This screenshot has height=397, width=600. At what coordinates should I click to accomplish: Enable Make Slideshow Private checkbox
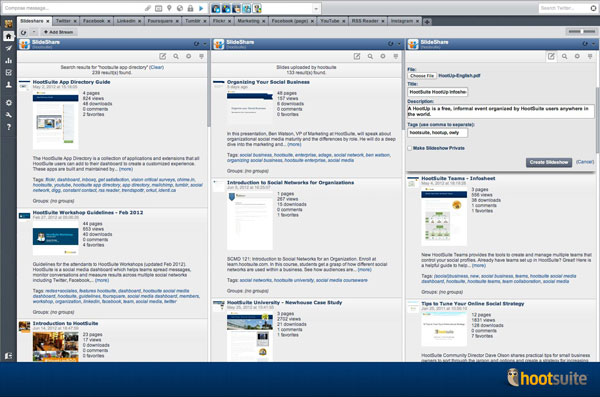point(410,148)
